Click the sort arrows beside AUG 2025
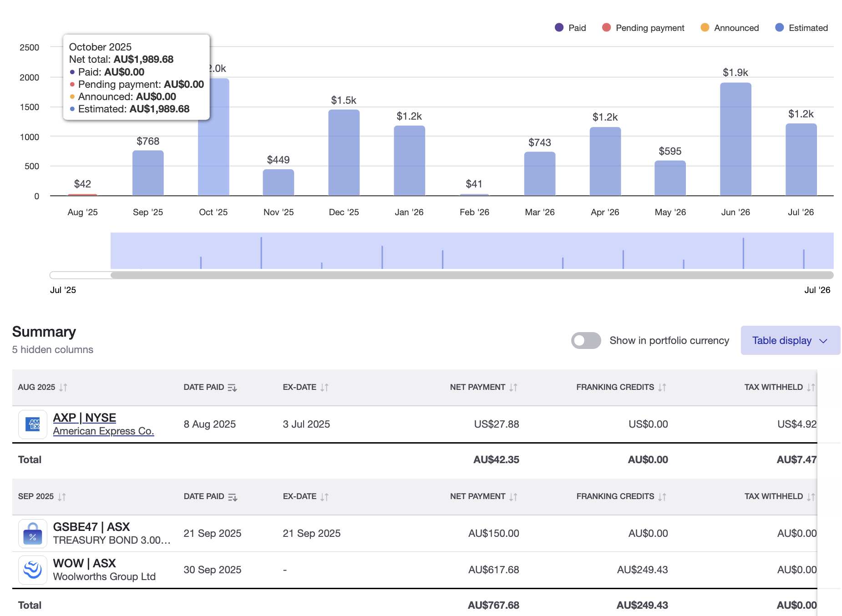Viewport: 842px width, 616px height. click(x=63, y=387)
